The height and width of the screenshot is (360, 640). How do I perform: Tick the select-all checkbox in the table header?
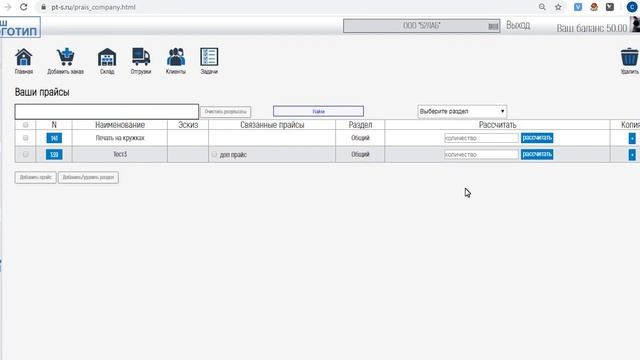tap(25, 125)
